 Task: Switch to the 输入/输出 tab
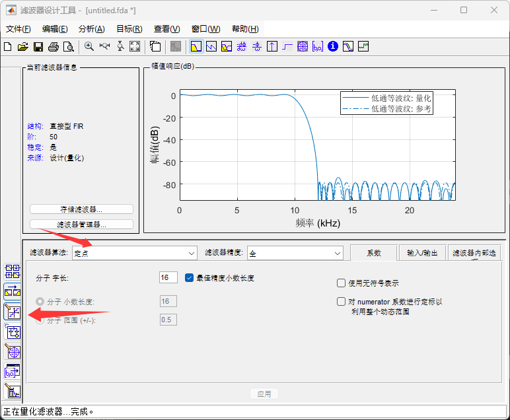click(422, 253)
